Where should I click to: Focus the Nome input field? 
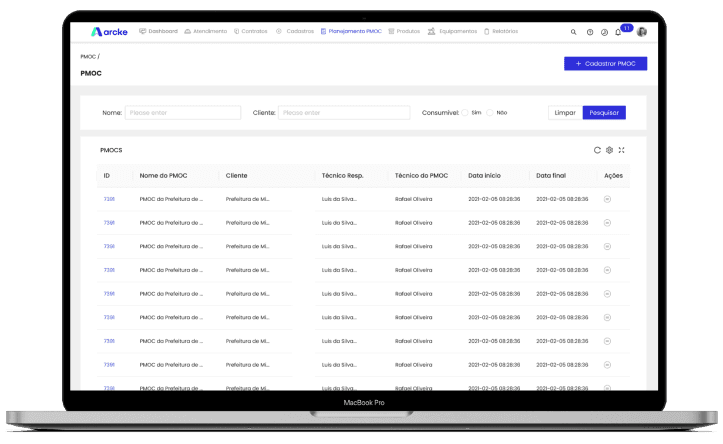(x=183, y=113)
